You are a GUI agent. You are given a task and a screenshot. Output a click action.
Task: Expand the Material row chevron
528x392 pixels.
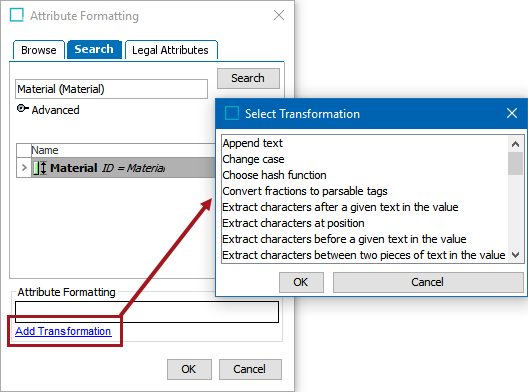click(24, 167)
